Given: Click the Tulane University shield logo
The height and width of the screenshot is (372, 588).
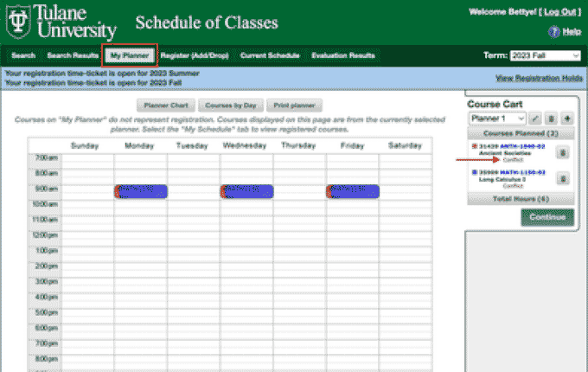Looking at the screenshot, I should click(x=18, y=22).
